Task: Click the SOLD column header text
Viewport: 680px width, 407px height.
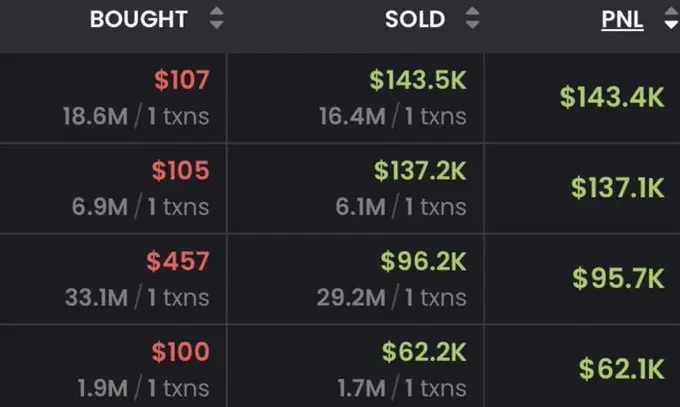Action: 415,19
